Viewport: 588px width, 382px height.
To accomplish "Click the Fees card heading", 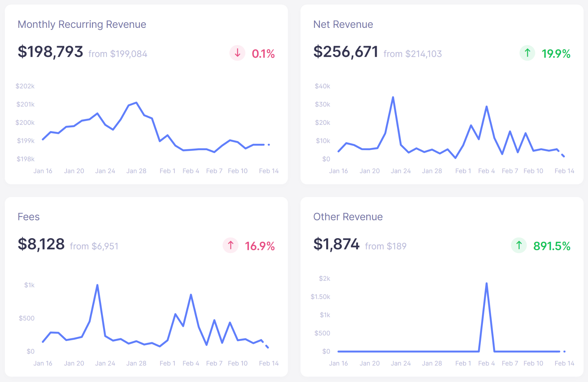I will click(29, 217).
